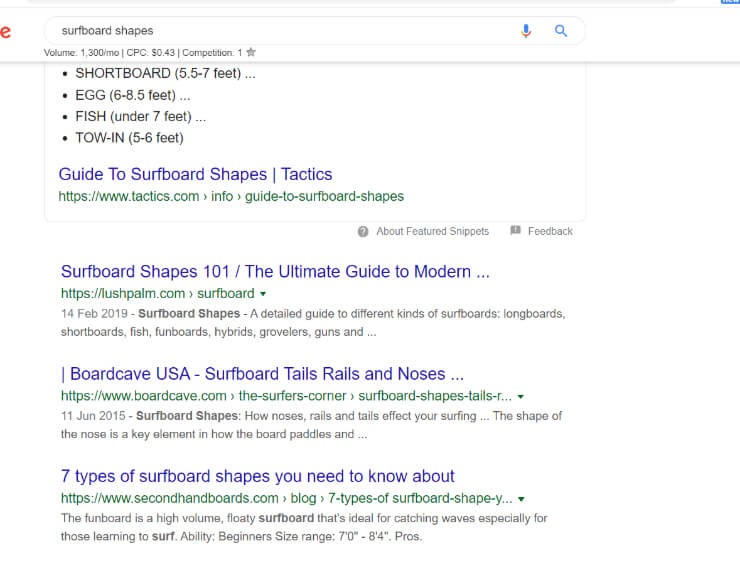
Task: Click the star icon beside Competition: 1
Action: point(251,52)
